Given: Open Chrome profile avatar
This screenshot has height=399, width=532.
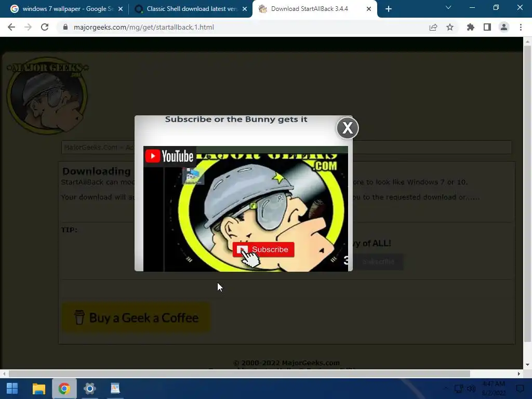Looking at the screenshot, I should [x=504, y=27].
